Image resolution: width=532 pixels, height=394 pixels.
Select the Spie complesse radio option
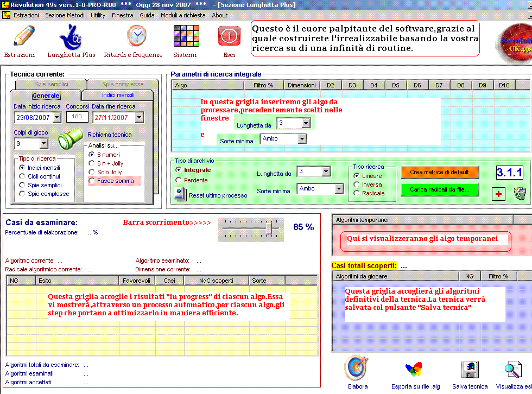[x=22, y=194]
